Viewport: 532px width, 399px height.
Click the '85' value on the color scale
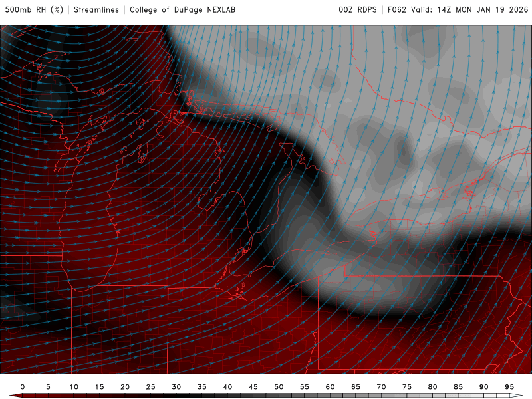coord(458,387)
